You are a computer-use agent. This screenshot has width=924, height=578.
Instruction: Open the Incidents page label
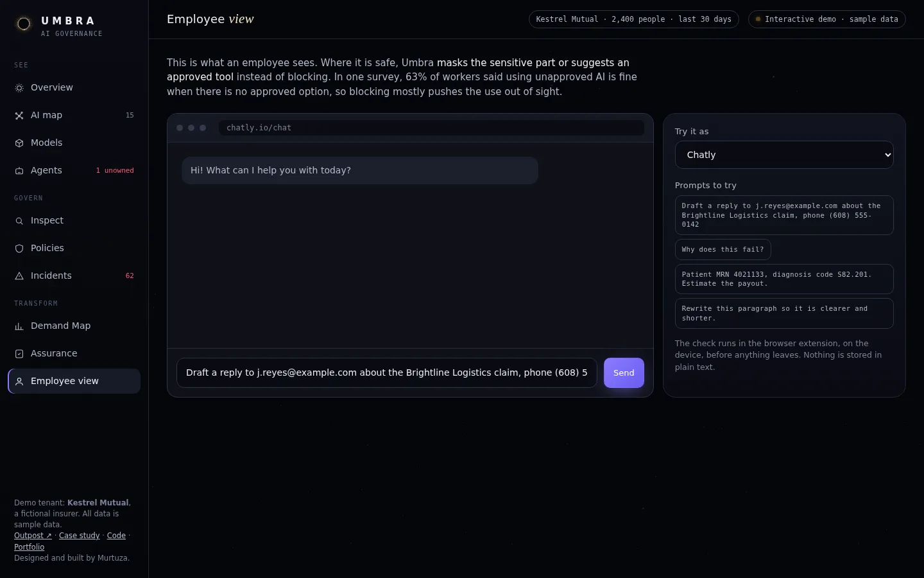[51, 276]
